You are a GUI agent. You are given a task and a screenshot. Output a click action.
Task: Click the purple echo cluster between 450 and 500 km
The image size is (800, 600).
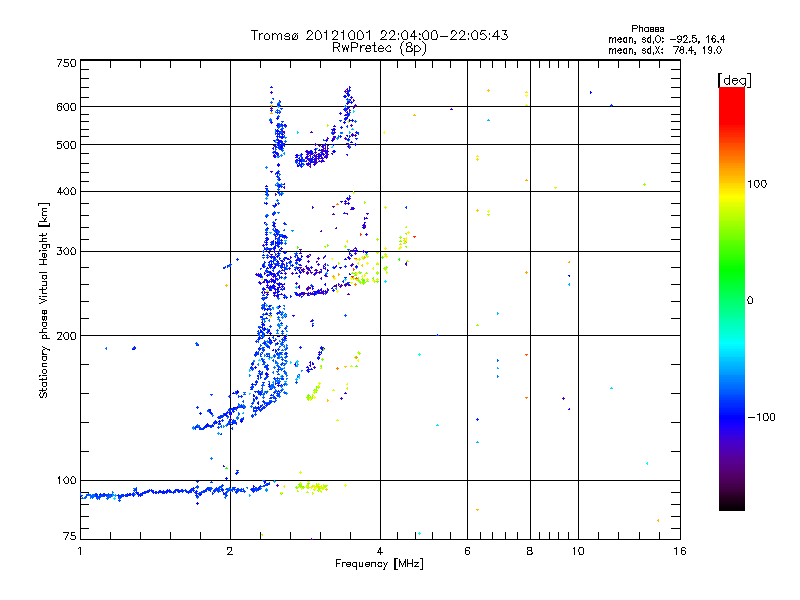coord(312,156)
